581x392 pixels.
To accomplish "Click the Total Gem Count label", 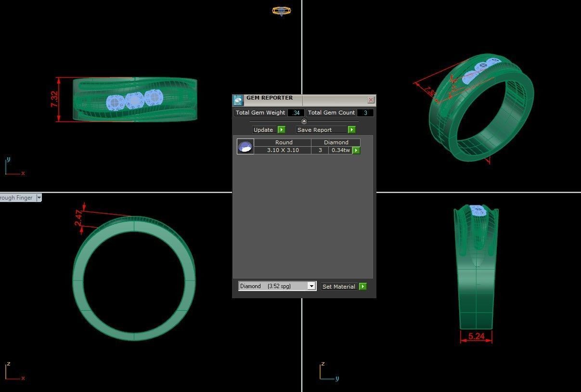I will (x=331, y=113).
